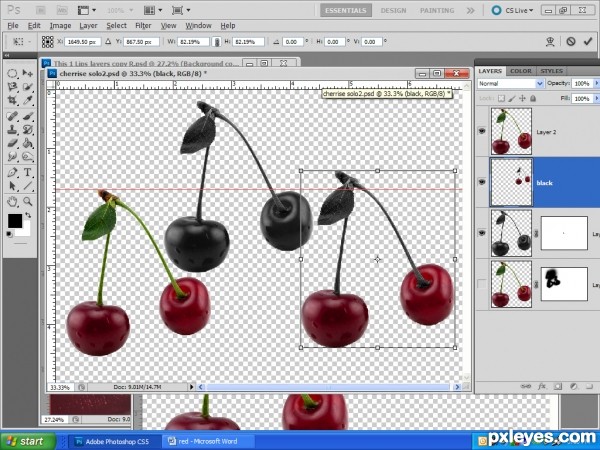Image resolution: width=600 pixels, height=450 pixels.
Task: Toggle lock all padlock icon
Action: tap(533, 98)
